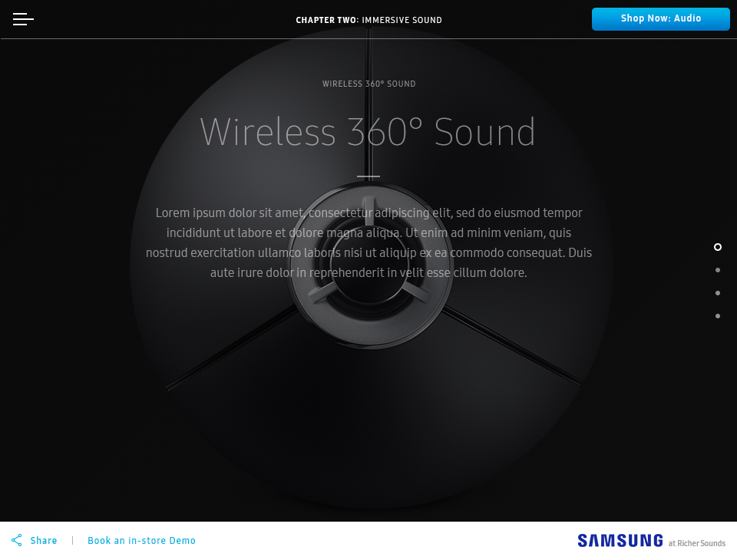Click the Samsung logo
This screenshot has height=560, width=737.
[620, 541]
